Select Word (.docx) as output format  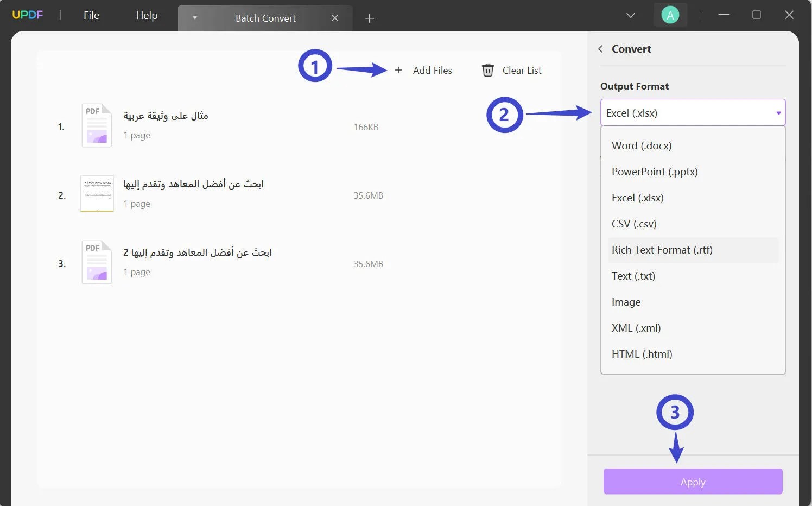tap(642, 146)
